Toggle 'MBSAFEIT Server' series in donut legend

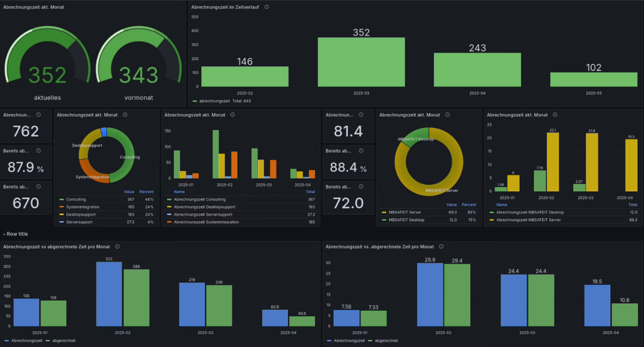point(405,212)
